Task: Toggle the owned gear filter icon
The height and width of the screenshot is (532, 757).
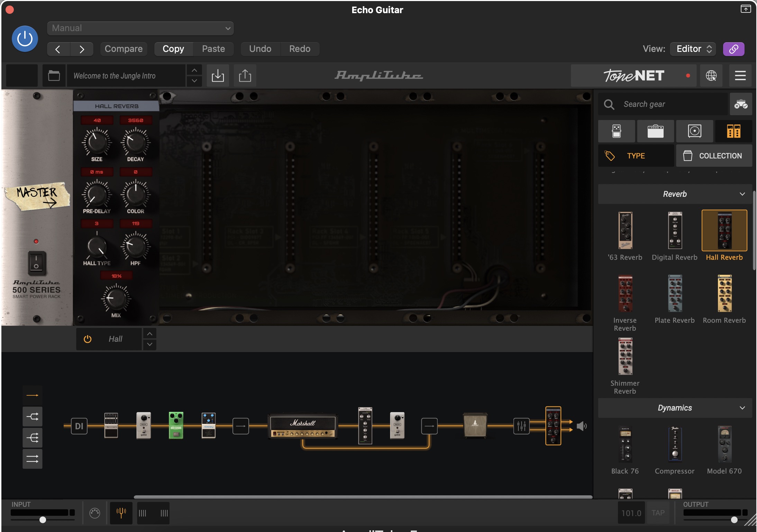Action: click(x=741, y=104)
